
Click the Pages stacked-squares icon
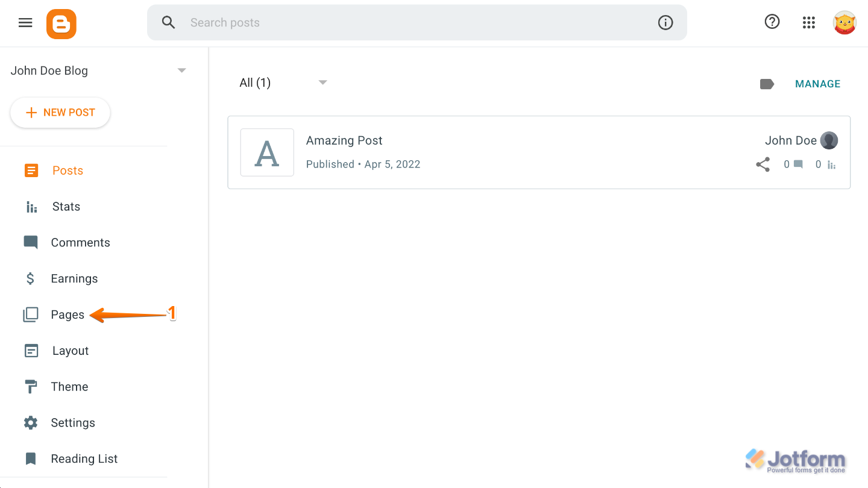tap(31, 314)
